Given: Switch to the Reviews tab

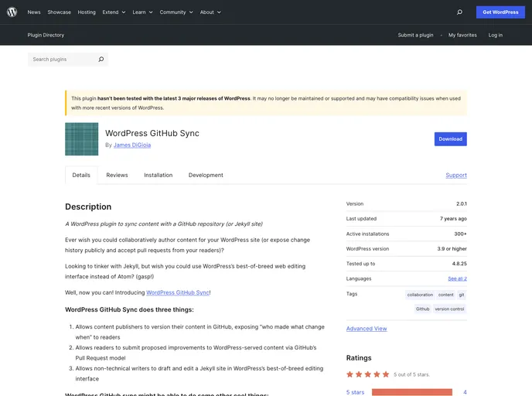Looking at the screenshot, I should coord(117,175).
